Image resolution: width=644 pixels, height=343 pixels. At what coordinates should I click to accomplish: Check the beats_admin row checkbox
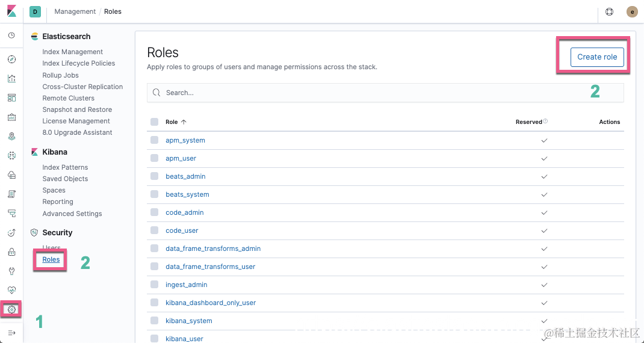(x=155, y=176)
